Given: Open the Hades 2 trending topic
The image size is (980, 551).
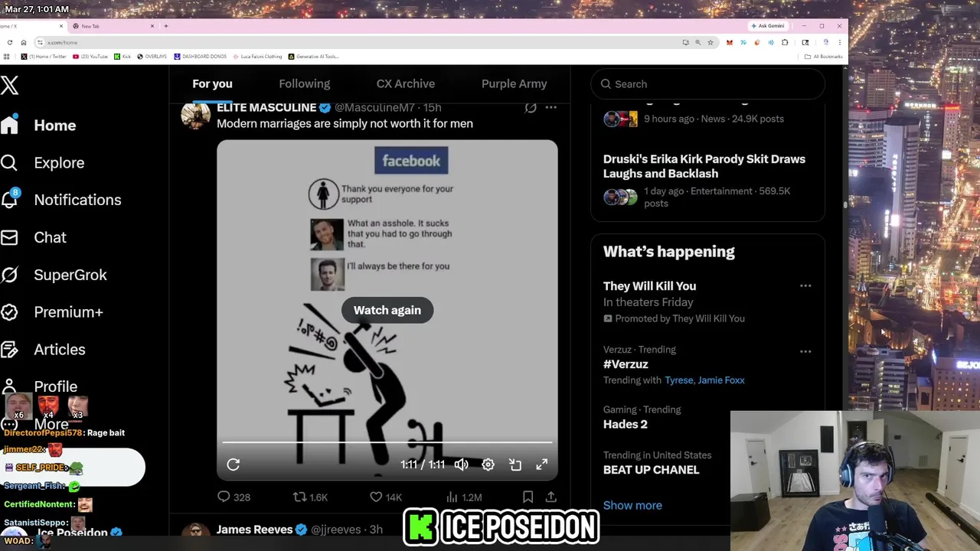Looking at the screenshot, I should pyautogui.click(x=625, y=424).
